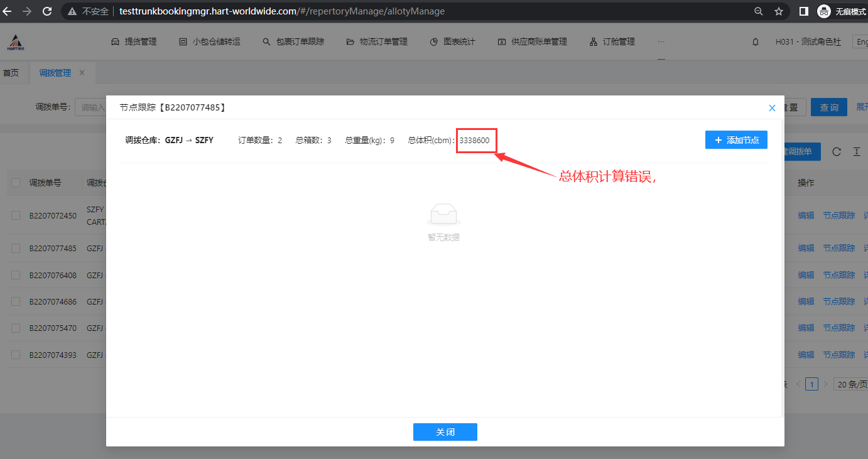Open the 提货管理 menu

[x=134, y=42]
